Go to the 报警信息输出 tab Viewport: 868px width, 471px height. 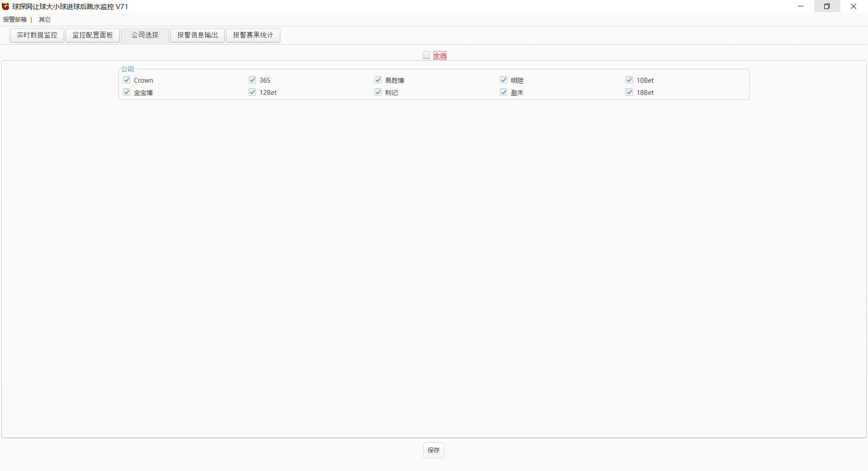click(198, 35)
